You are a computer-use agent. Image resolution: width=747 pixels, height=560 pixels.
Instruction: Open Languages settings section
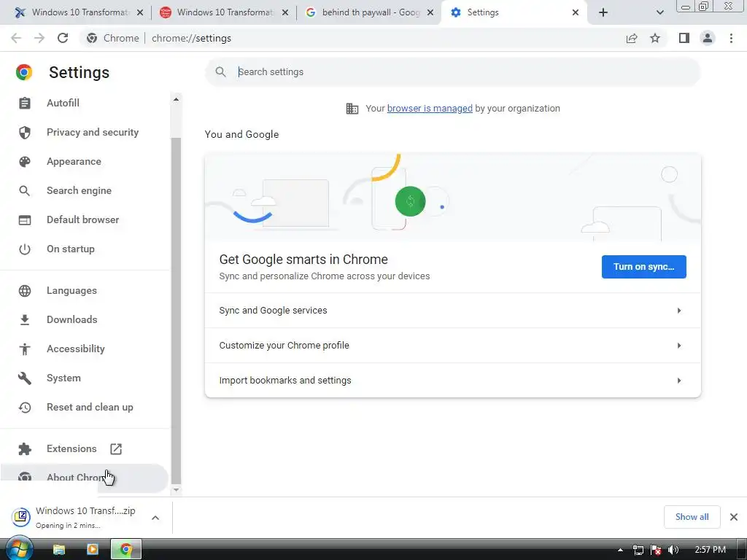[x=71, y=290]
